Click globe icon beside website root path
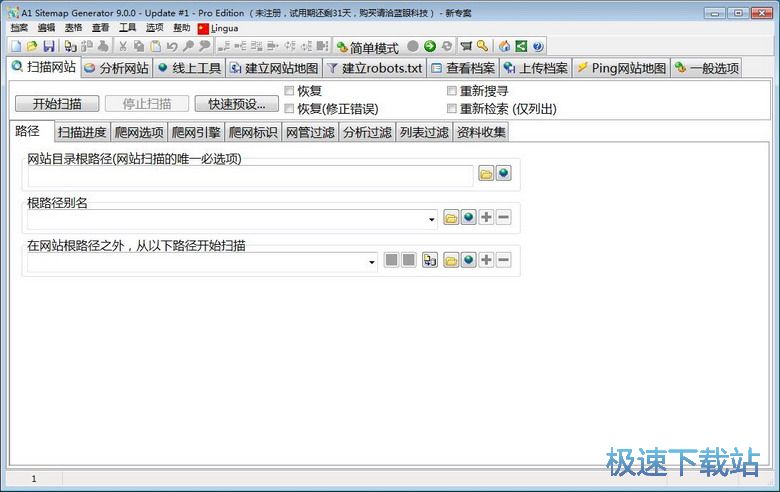 click(x=503, y=175)
